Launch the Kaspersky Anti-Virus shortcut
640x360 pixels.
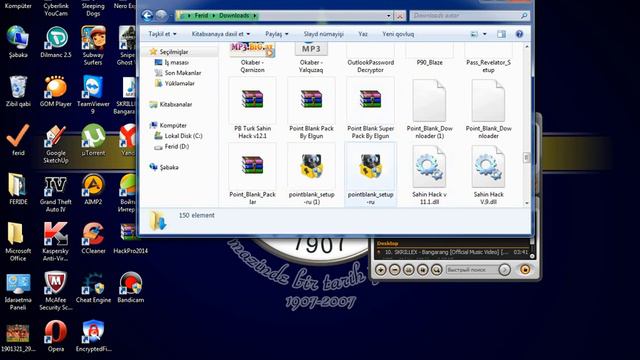tap(56, 242)
